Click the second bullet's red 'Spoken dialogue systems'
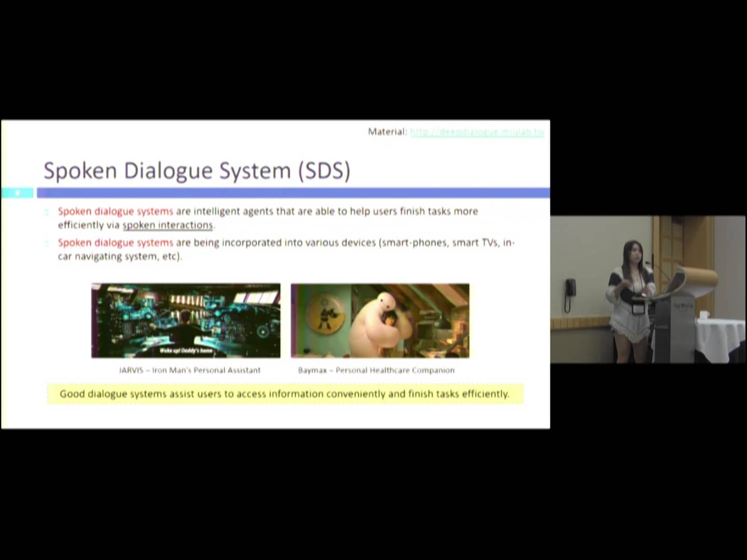Screen dimensions: 747x560 coord(116,242)
